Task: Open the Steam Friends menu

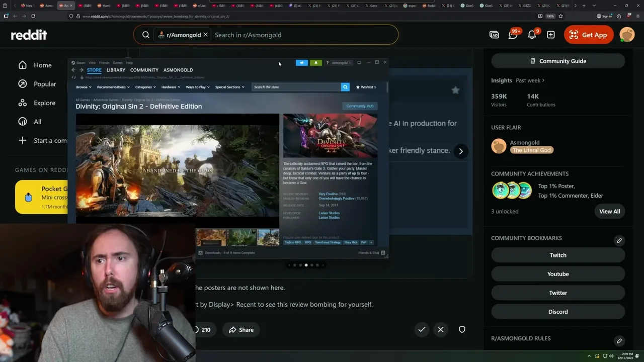Action: tap(104, 63)
